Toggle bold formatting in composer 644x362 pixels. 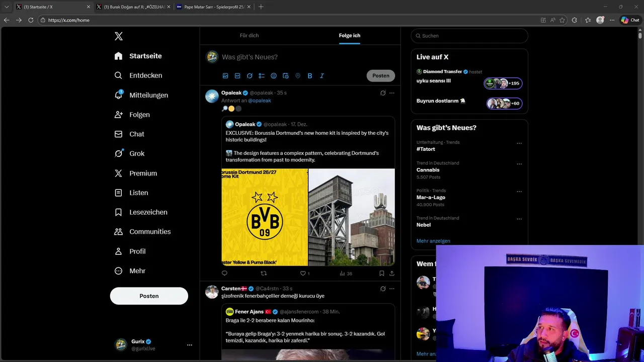click(x=310, y=76)
